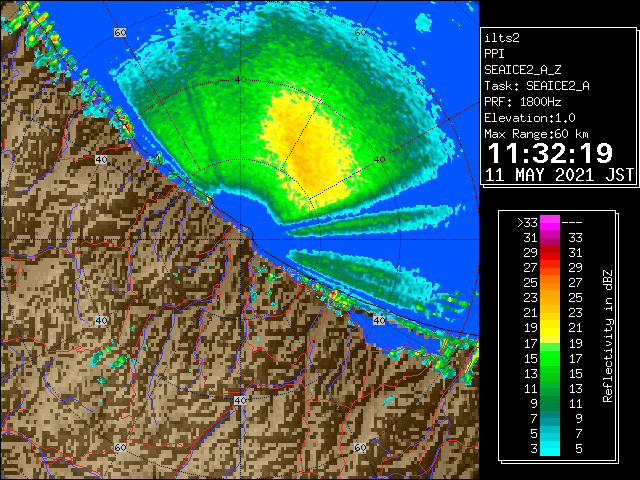Screen dimensions: 640x480
Task: Select the '11 MAY 2021 JST' date
Action: [x=560, y=175]
